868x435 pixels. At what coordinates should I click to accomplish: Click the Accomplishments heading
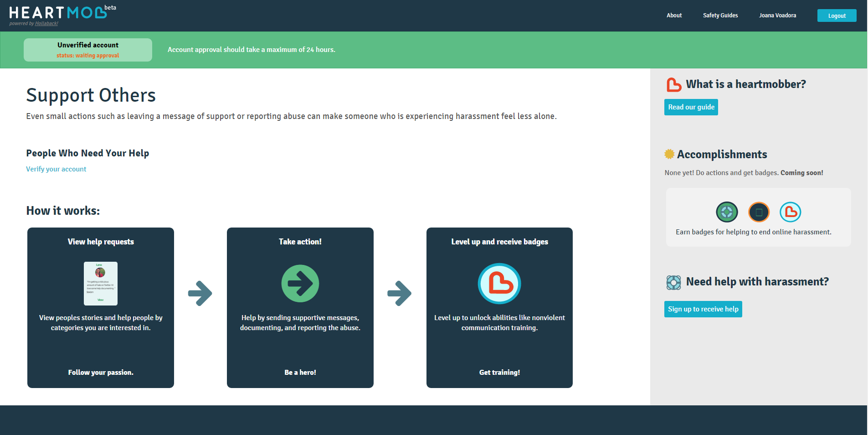pyautogui.click(x=722, y=155)
